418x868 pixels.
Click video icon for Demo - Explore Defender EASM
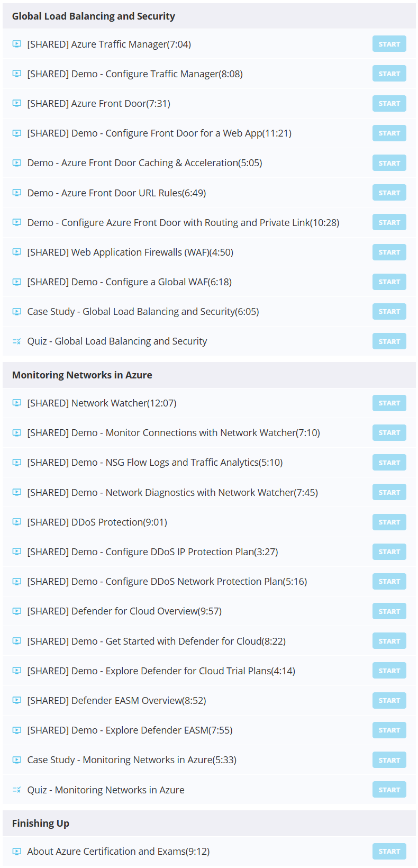pos(17,730)
